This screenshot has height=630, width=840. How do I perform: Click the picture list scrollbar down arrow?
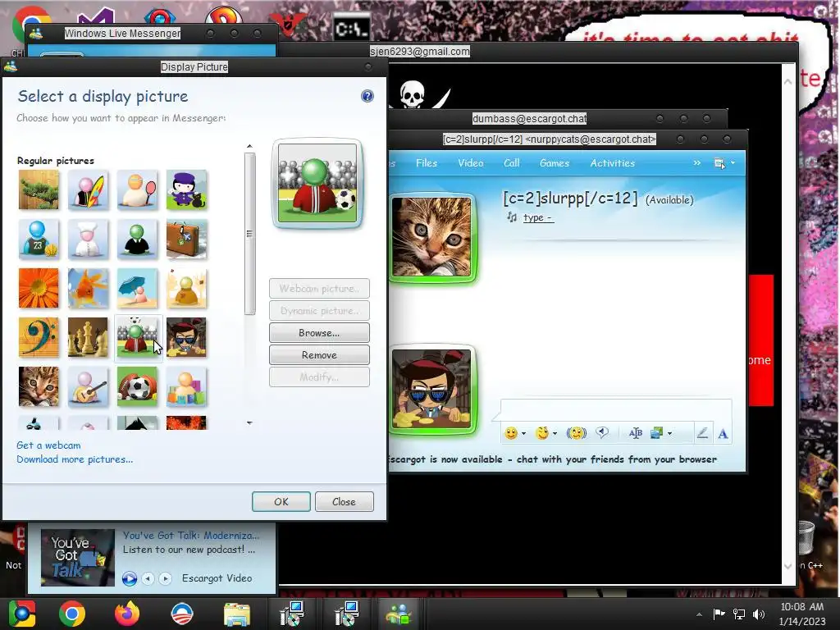click(249, 423)
